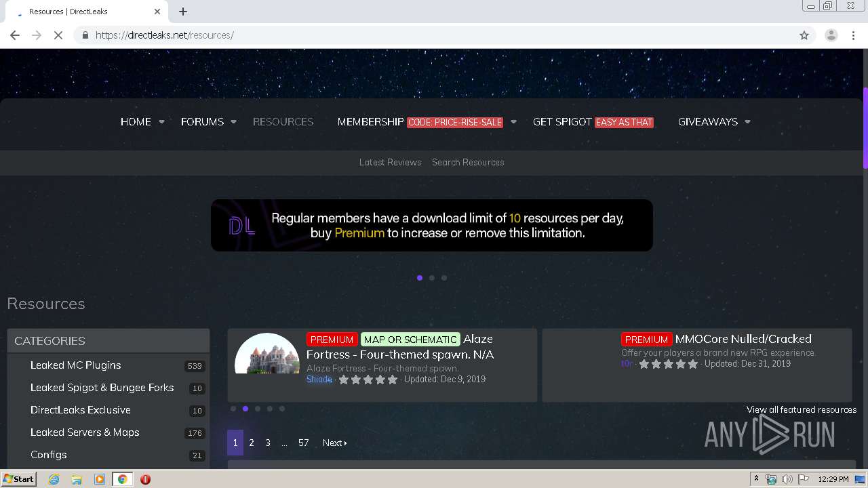Navigate to the HOME menu item

[x=136, y=122]
